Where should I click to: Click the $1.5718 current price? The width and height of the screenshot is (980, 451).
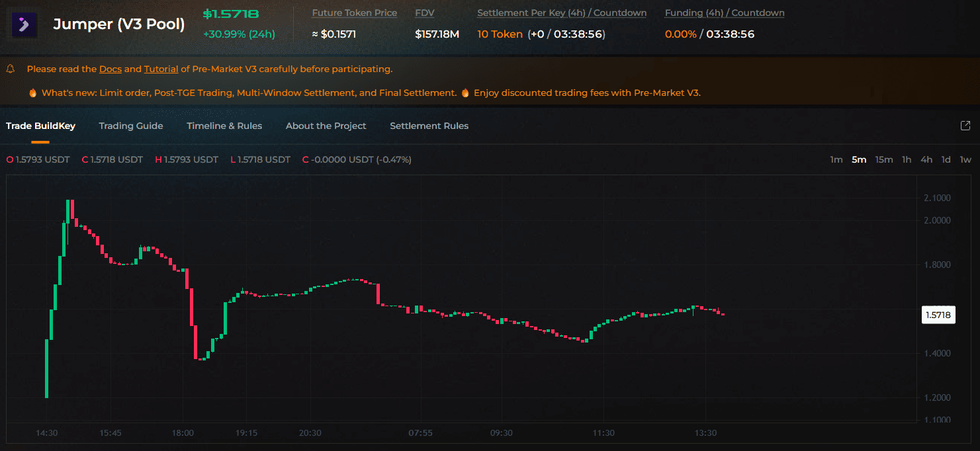(231, 14)
